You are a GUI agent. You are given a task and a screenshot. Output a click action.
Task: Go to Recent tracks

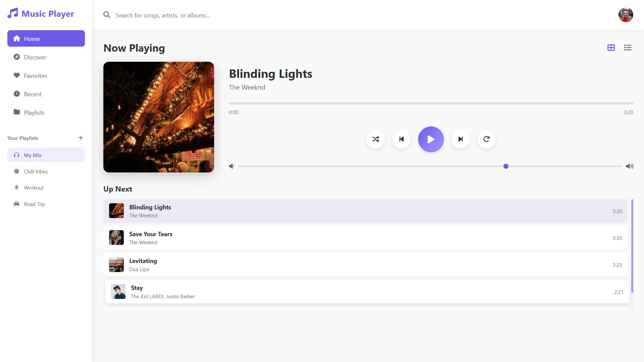[46, 94]
